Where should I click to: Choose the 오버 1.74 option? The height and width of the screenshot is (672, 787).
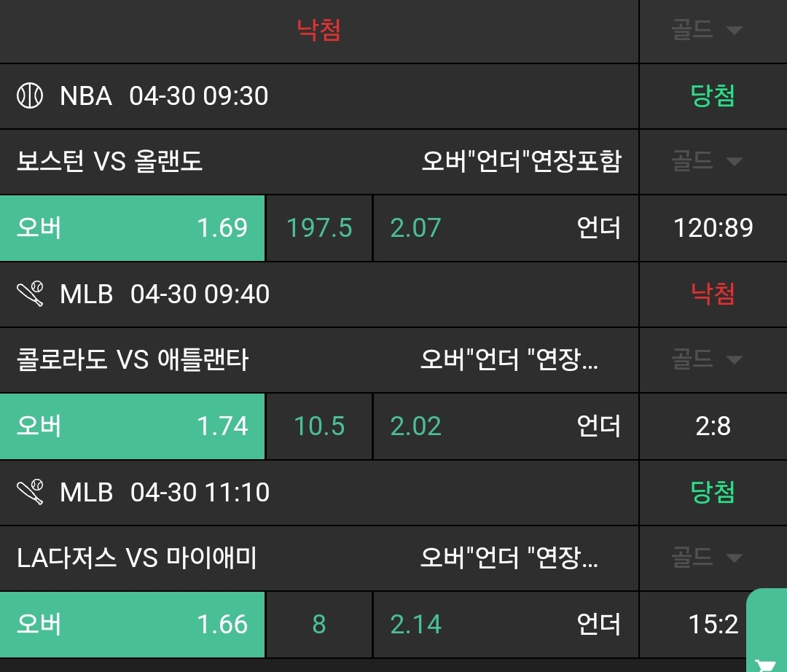coord(132,426)
